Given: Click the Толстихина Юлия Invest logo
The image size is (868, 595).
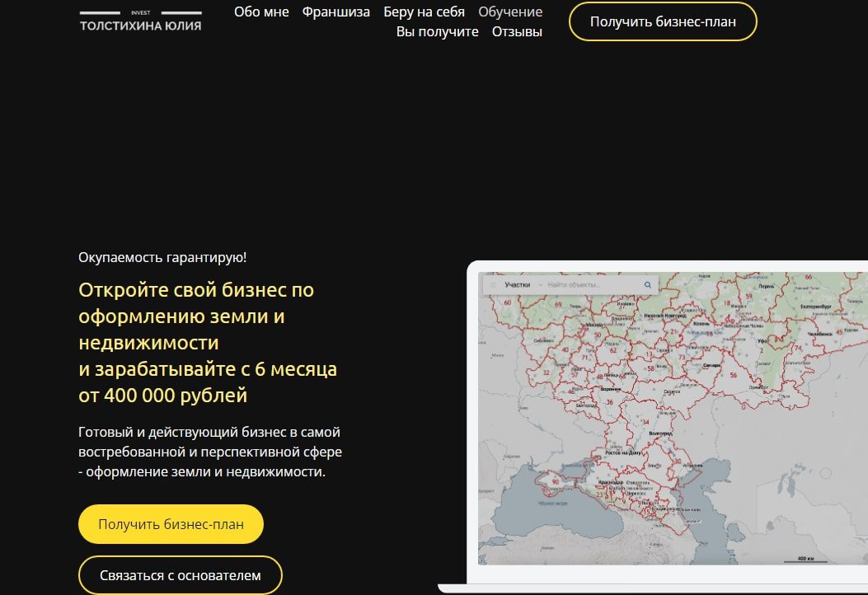Looking at the screenshot, I should coord(141,21).
